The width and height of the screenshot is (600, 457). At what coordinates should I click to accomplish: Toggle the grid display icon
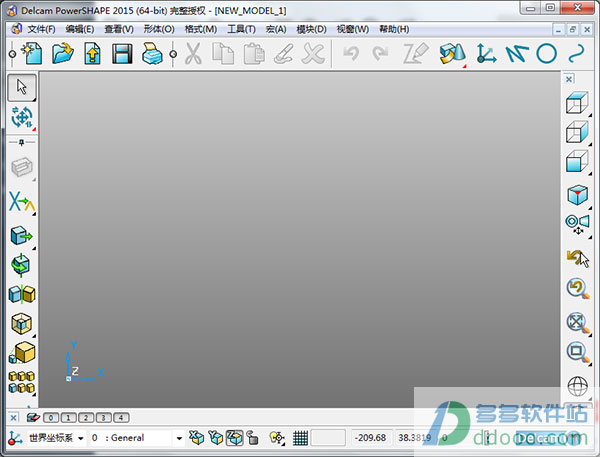point(300,438)
